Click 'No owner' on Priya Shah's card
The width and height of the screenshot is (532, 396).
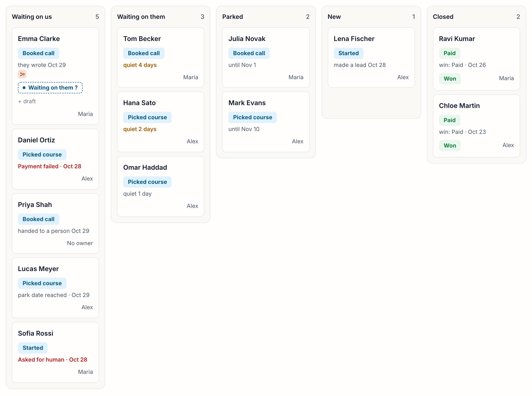[x=80, y=243]
